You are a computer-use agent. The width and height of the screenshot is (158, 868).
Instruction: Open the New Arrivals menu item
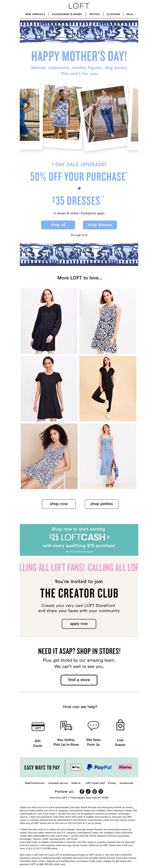pos(35,14)
